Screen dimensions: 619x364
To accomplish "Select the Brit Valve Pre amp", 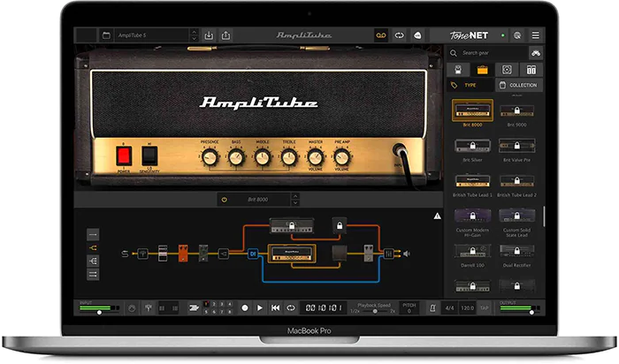I will tap(516, 146).
